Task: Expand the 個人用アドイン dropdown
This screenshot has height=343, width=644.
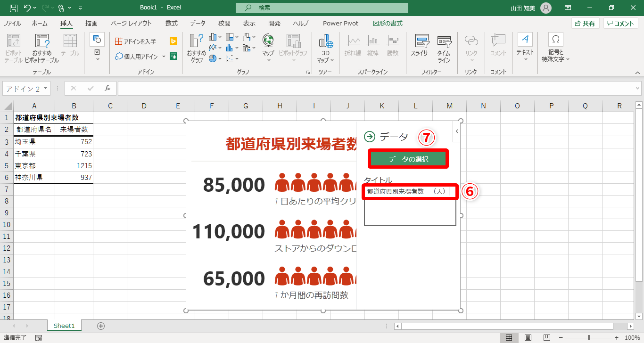Action: pos(164,56)
